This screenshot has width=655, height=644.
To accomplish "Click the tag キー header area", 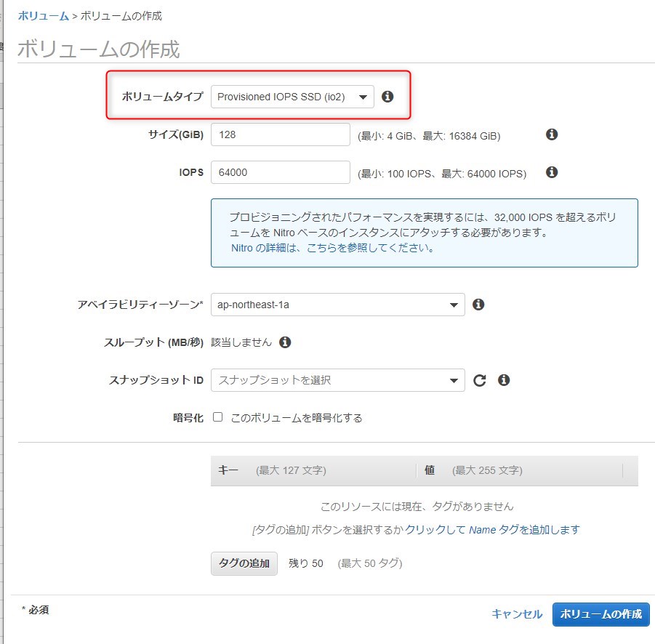I will (228, 470).
